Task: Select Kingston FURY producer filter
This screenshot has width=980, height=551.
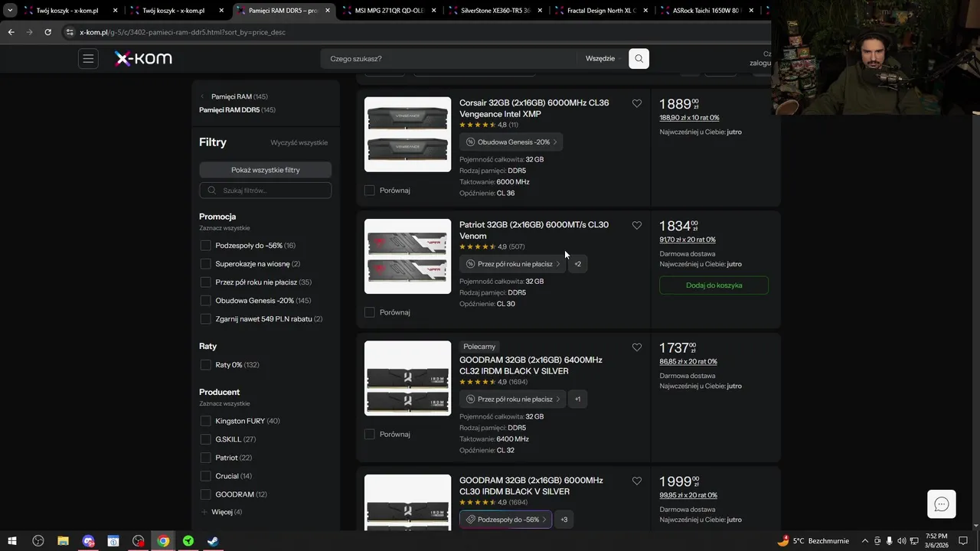Action: (x=205, y=421)
